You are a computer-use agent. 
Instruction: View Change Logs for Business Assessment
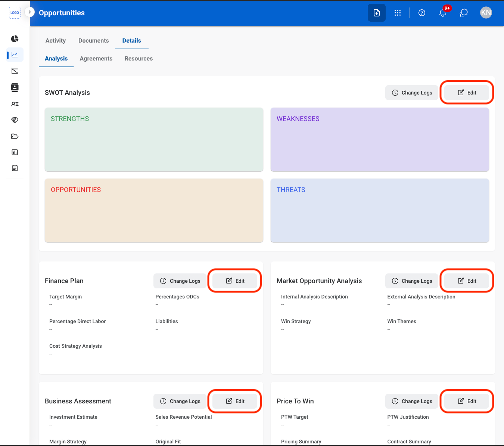180,401
